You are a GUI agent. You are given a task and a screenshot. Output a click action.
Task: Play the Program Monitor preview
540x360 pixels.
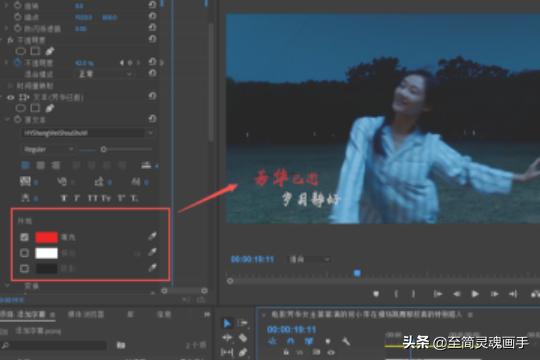(x=475, y=294)
